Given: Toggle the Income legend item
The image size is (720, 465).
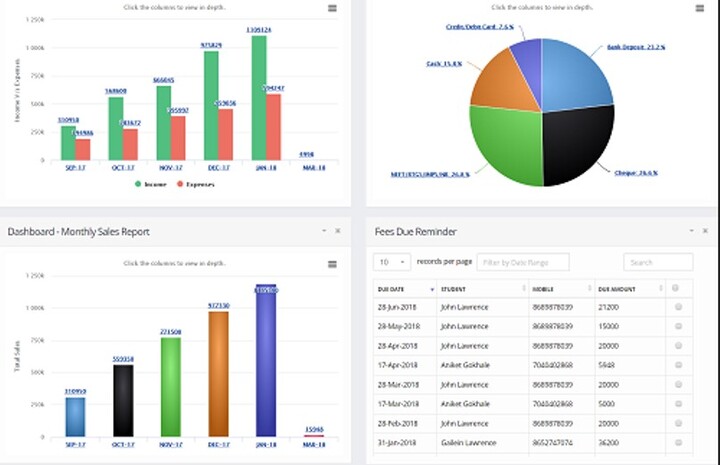Looking at the screenshot, I should tap(151, 184).
